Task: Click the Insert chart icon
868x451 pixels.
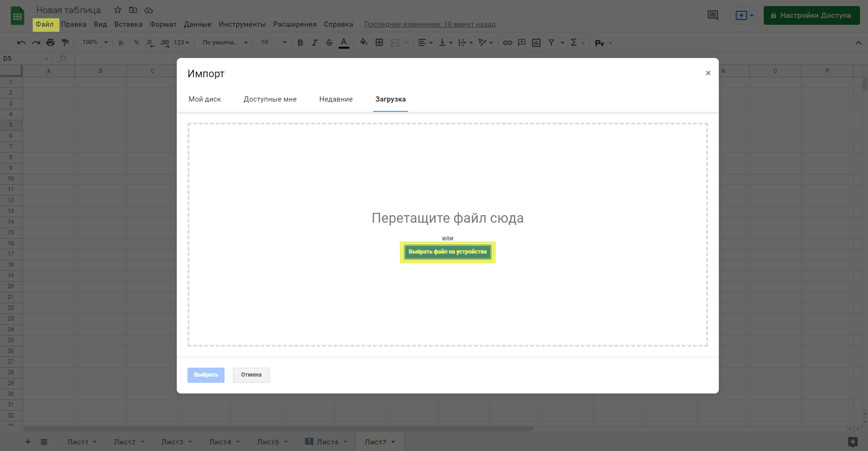Action: (536, 43)
